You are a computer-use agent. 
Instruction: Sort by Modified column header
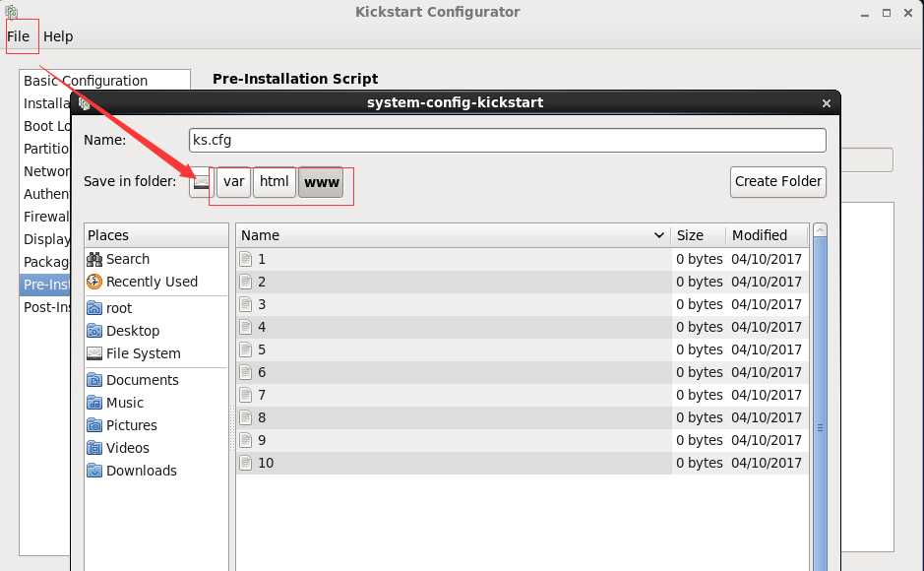(767, 235)
